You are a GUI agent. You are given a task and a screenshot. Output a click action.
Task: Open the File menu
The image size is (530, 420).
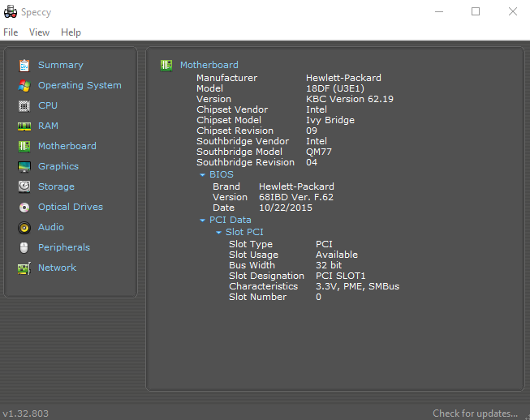tap(11, 32)
